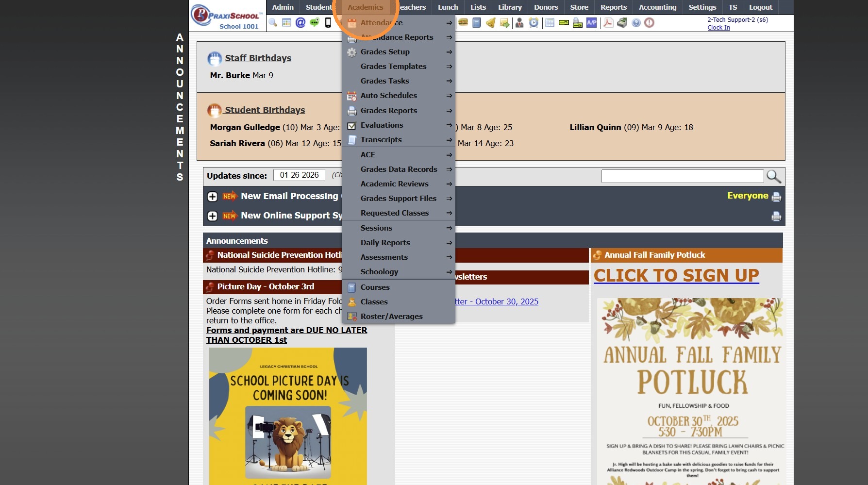Print the New Online Support update row

776,217
